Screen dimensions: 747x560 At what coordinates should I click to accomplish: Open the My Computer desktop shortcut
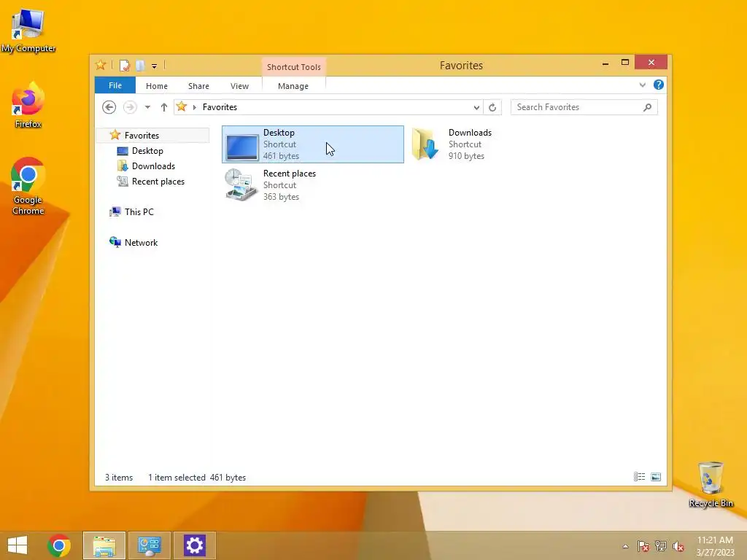click(x=28, y=31)
